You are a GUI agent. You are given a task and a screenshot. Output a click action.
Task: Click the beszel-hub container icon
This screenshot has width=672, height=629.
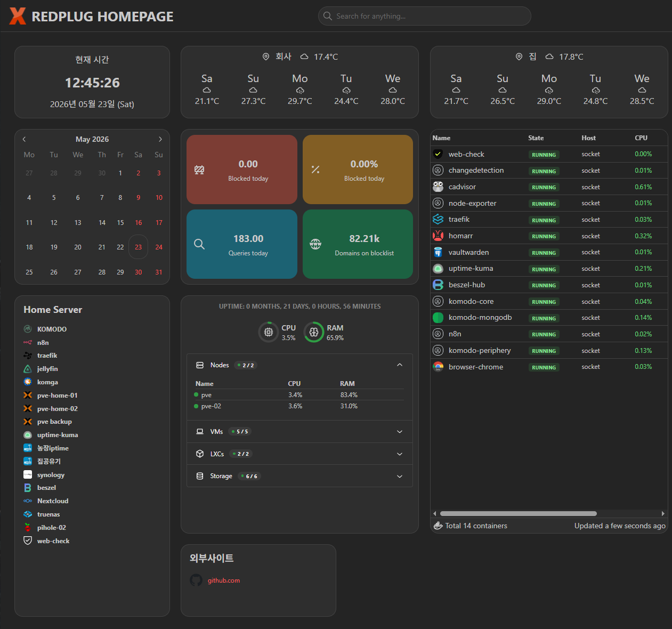coord(438,285)
